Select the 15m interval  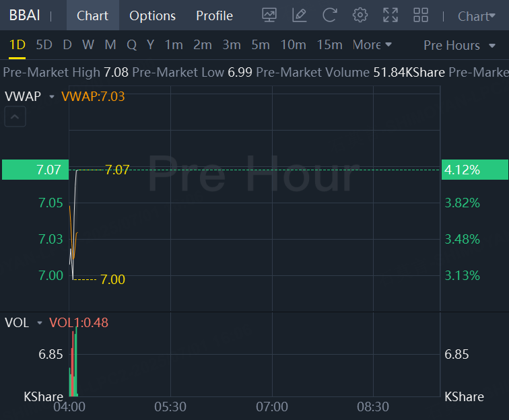(329, 45)
